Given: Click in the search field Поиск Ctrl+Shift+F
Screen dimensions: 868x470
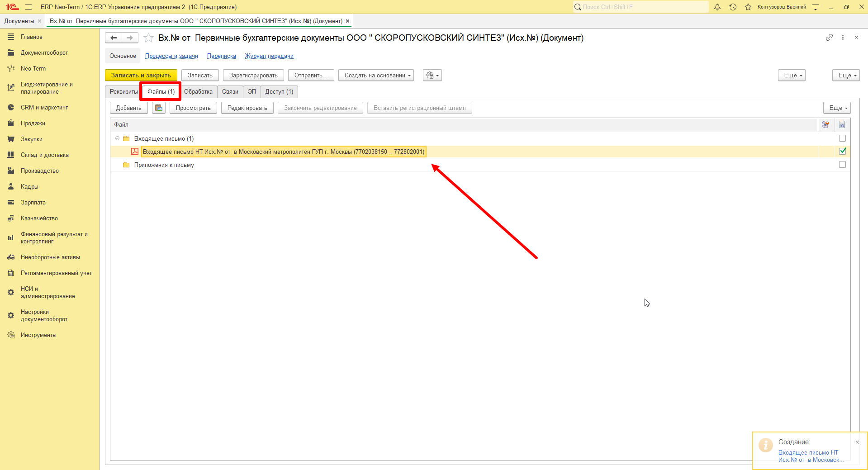Looking at the screenshot, I should [x=641, y=7].
